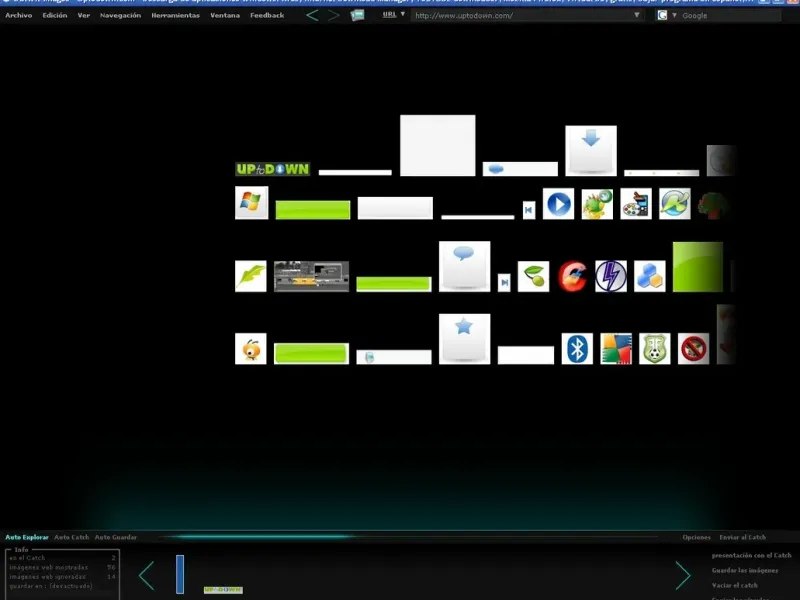Select the green K globe icon image
This screenshot has height=600, width=800.
tap(674, 204)
